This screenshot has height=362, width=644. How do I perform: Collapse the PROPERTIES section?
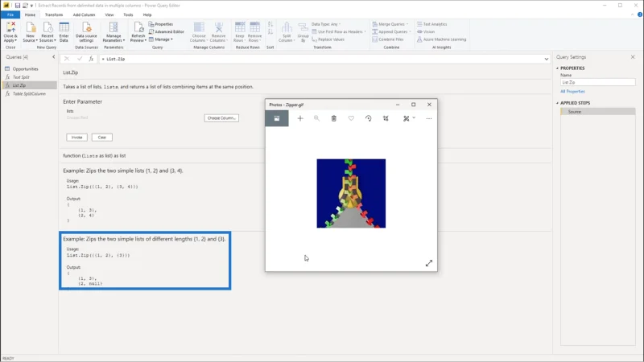pyautogui.click(x=557, y=68)
